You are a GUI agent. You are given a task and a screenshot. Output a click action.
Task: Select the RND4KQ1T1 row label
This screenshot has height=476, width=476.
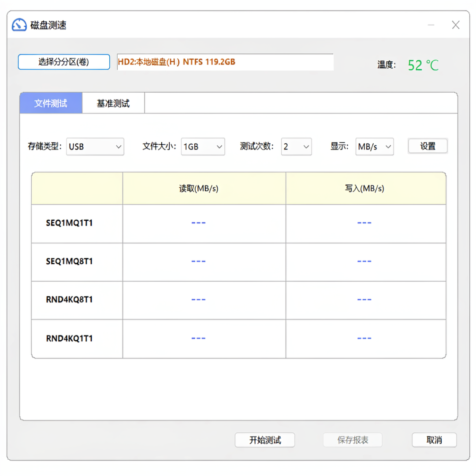click(x=69, y=338)
